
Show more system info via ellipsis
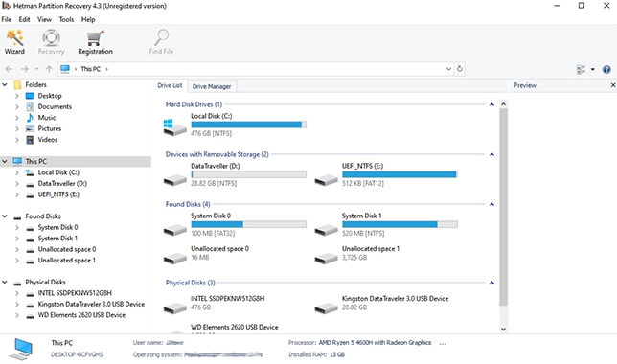point(443,343)
